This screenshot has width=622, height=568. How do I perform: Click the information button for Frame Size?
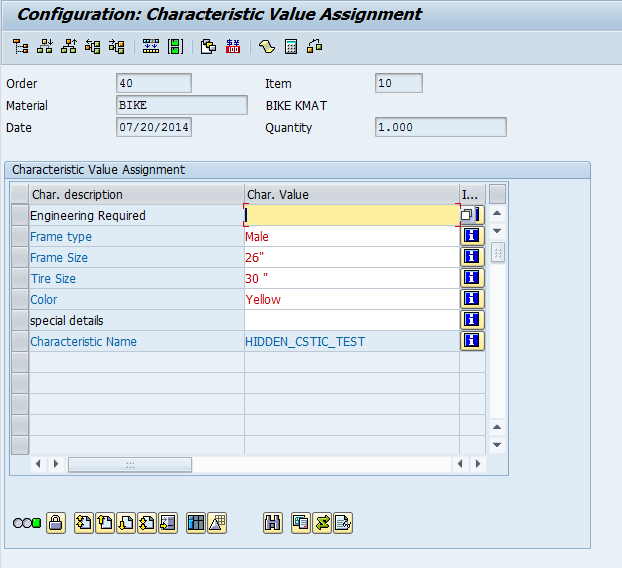tap(472, 257)
